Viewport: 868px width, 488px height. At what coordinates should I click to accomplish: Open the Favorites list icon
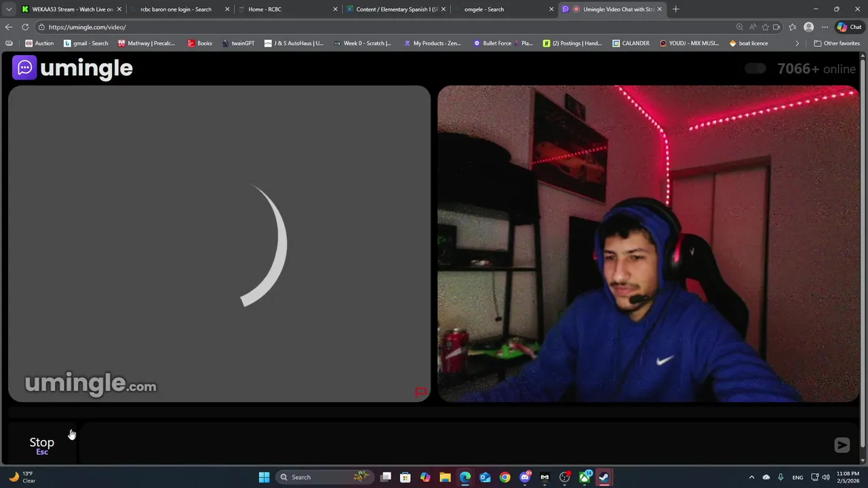[792, 27]
